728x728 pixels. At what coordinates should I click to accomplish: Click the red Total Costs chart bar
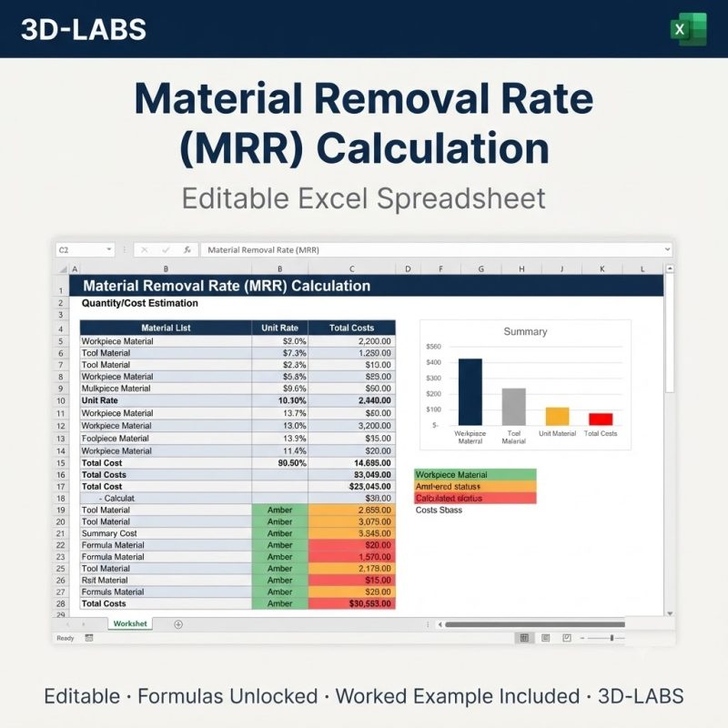point(601,420)
